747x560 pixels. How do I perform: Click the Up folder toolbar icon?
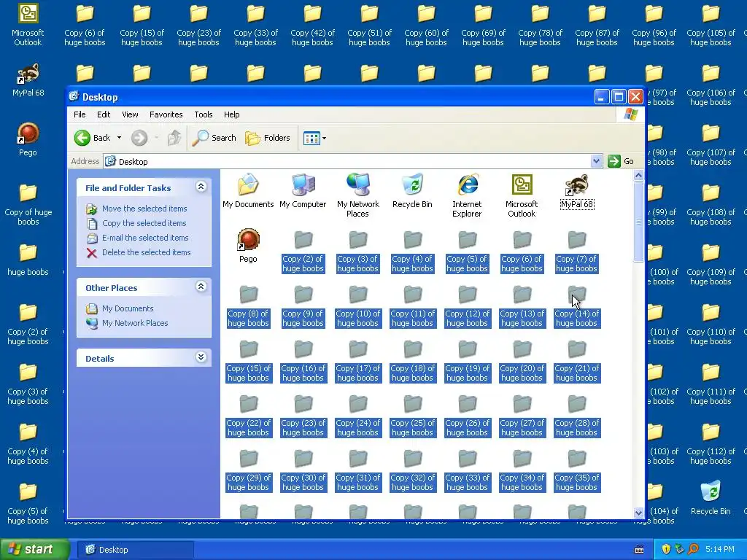point(174,138)
